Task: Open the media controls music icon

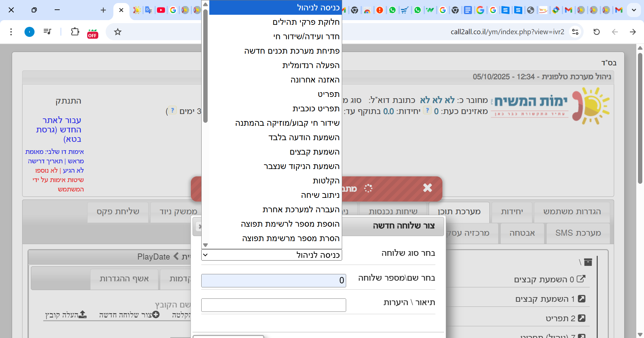Action: point(47,32)
